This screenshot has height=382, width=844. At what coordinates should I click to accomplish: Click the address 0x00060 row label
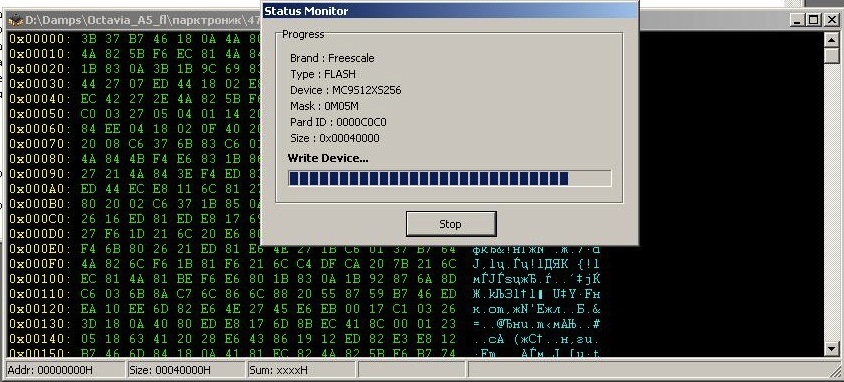click(40, 129)
